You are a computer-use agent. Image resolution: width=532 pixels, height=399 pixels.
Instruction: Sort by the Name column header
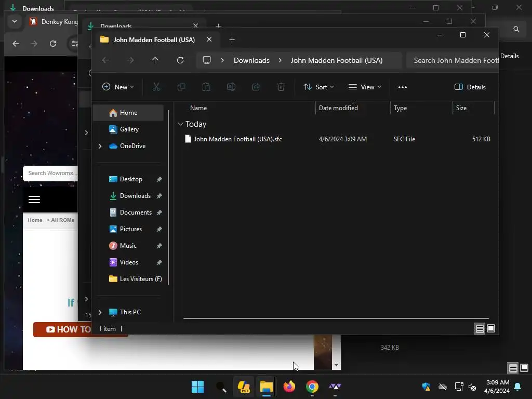click(198, 108)
